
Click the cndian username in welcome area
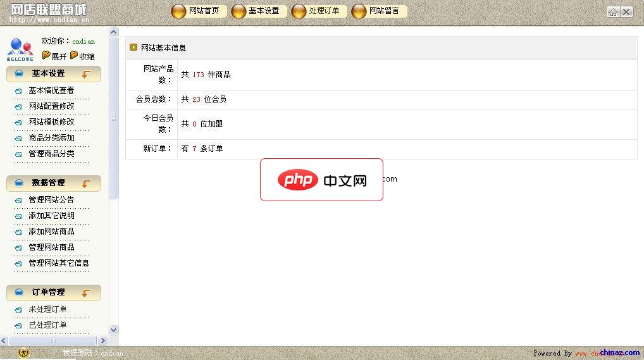(x=84, y=42)
